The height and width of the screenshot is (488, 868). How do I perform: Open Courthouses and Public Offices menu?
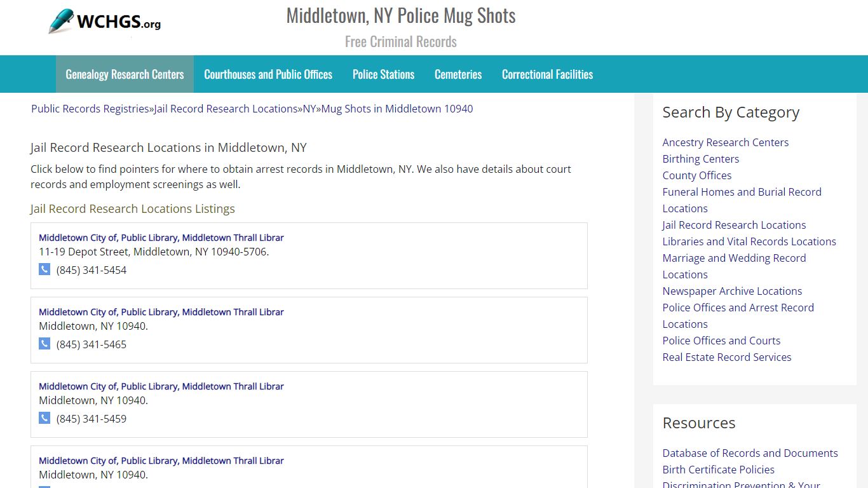(x=268, y=74)
